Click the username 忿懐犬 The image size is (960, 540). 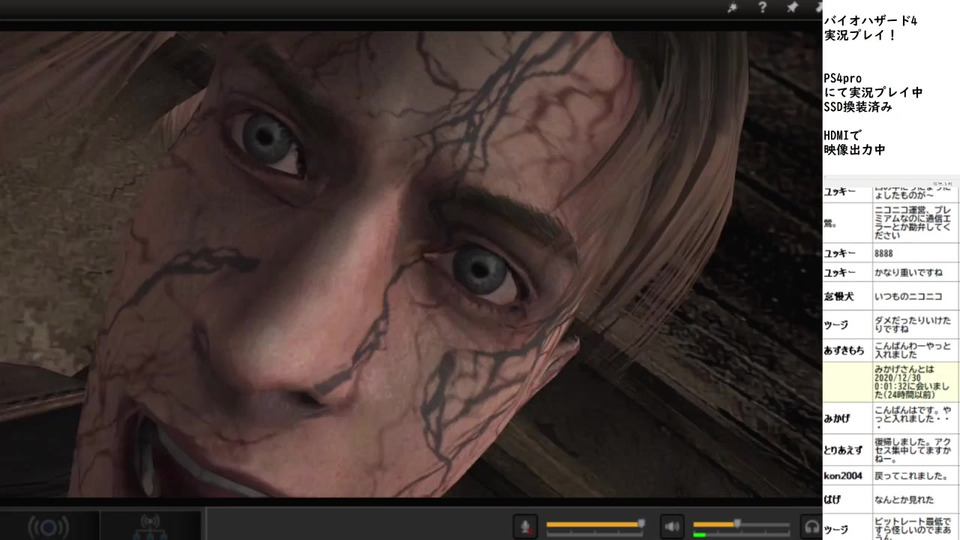[x=839, y=297]
